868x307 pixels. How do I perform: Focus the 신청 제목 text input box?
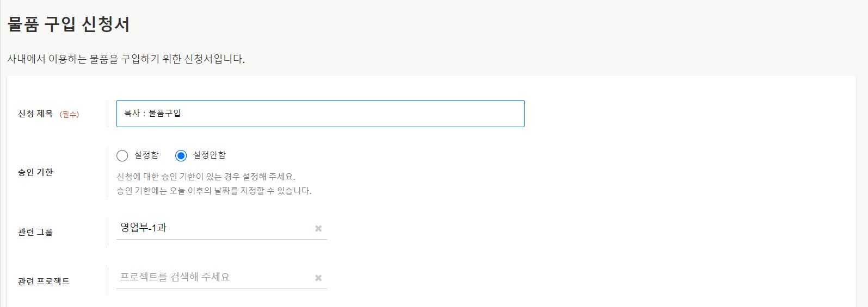(x=348, y=114)
